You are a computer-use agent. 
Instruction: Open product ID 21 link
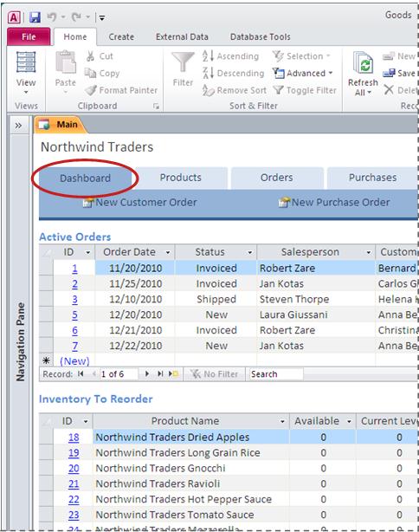(74, 483)
